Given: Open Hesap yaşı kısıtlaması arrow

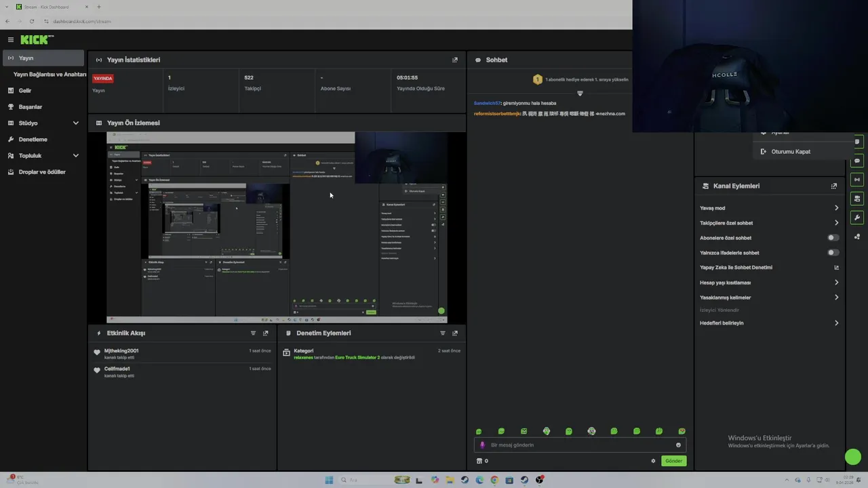Looking at the screenshot, I should click(836, 283).
